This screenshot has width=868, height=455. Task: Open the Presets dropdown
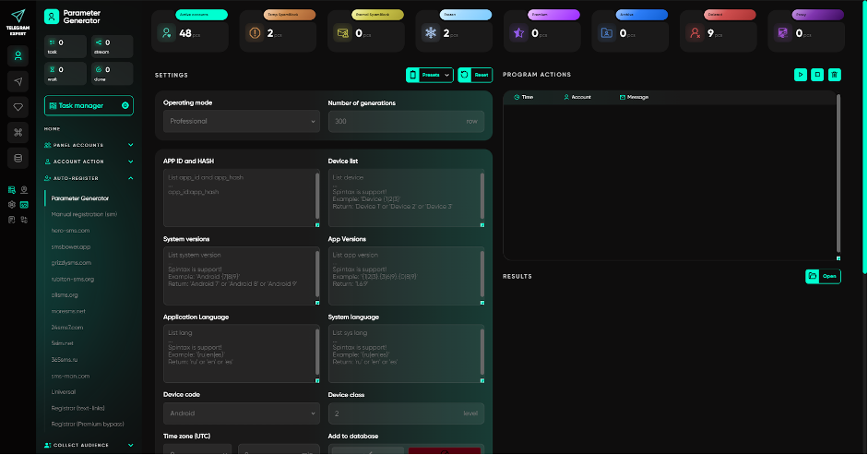430,75
